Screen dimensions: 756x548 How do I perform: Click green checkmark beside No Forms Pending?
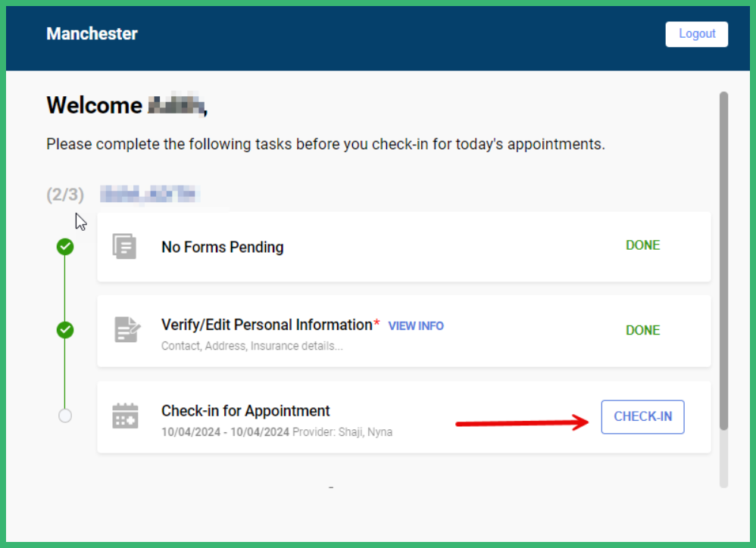tap(65, 247)
